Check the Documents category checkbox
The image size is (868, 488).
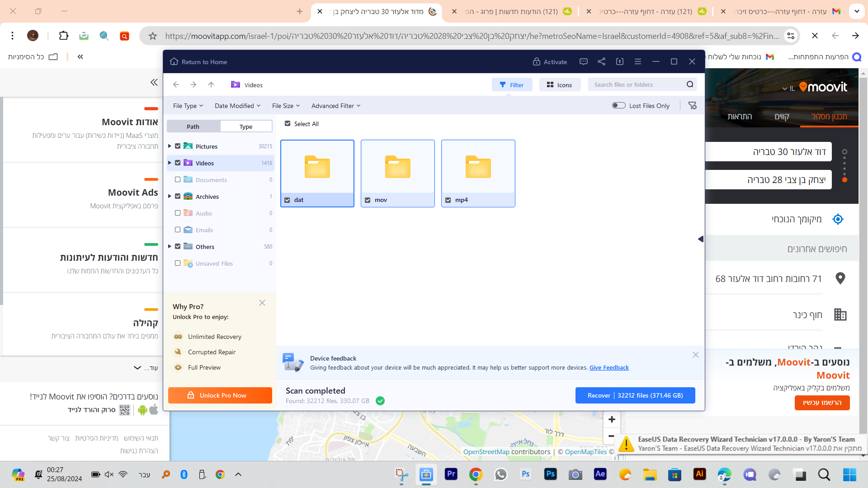(x=178, y=179)
